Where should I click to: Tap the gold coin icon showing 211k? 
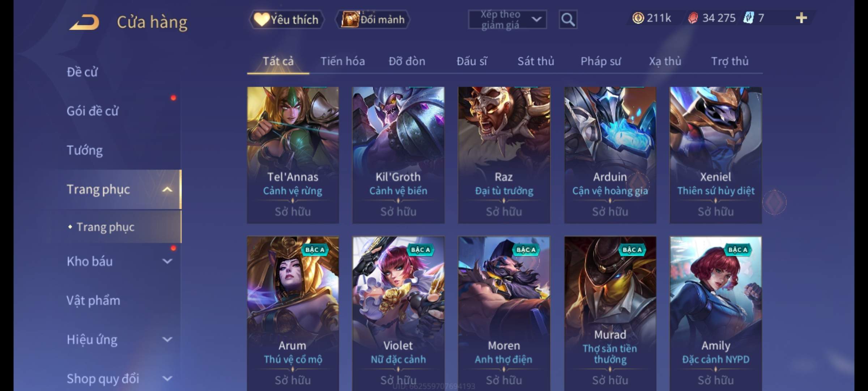pyautogui.click(x=638, y=18)
